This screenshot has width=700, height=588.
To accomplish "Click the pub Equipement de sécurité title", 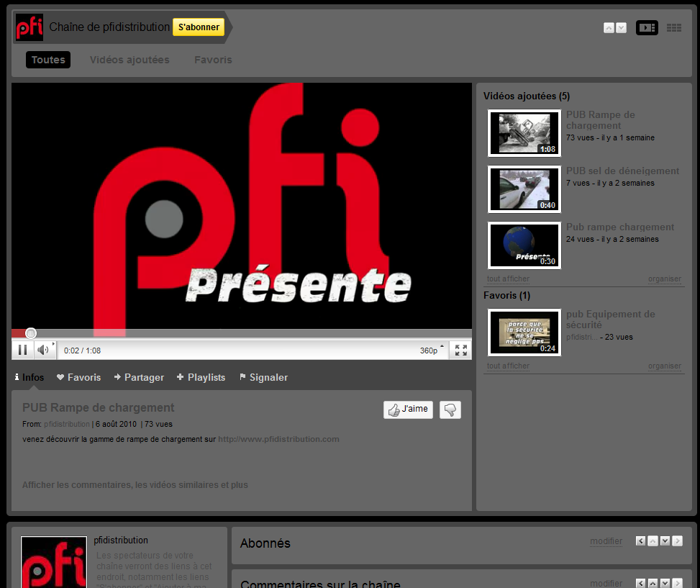I will [x=610, y=320].
